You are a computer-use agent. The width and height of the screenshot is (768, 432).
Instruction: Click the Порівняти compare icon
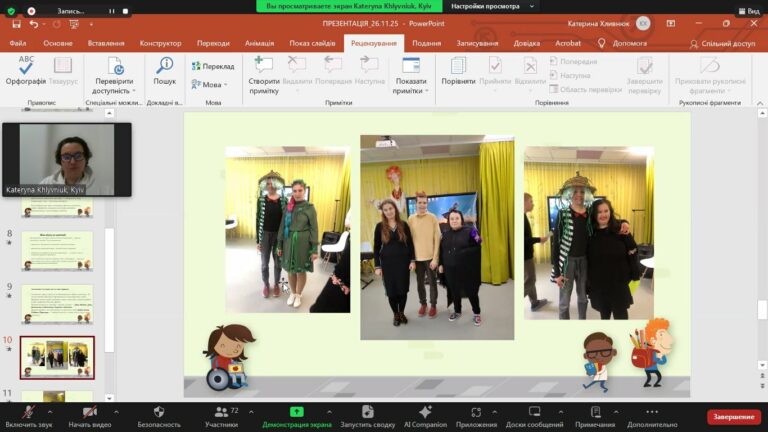(458, 71)
